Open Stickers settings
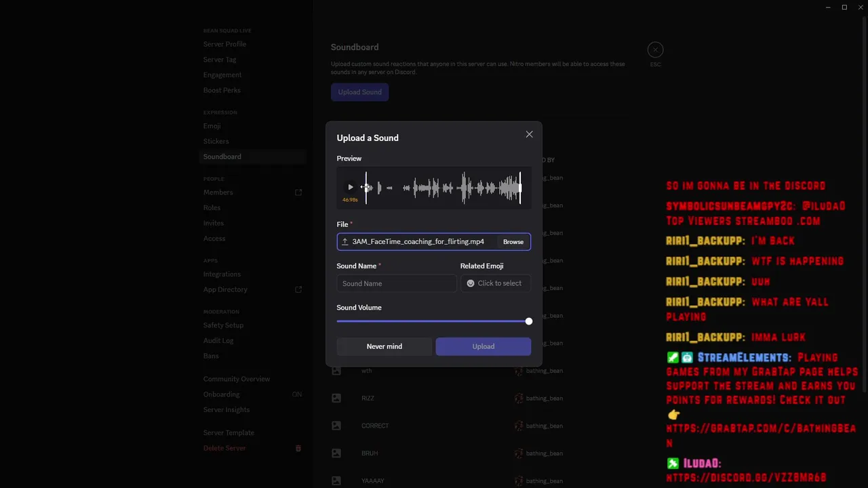The image size is (868, 488). click(216, 142)
